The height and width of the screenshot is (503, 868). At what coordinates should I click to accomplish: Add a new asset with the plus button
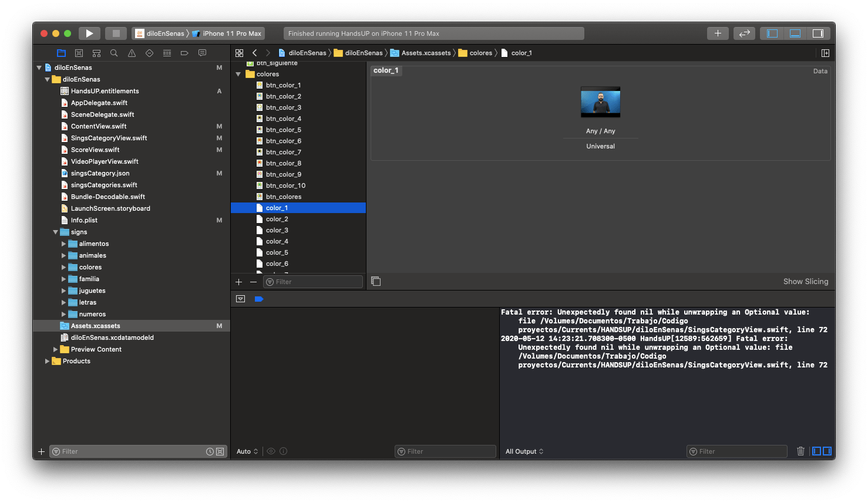(x=238, y=282)
